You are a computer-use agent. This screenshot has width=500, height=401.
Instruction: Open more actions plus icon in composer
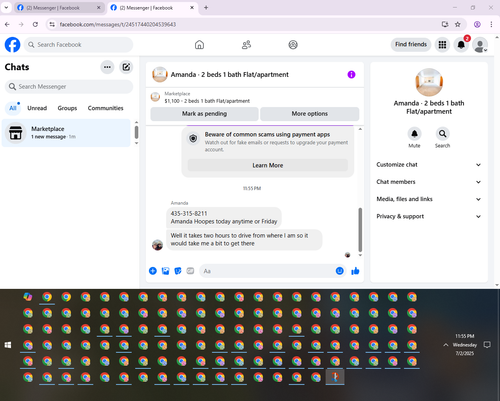[x=153, y=271]
